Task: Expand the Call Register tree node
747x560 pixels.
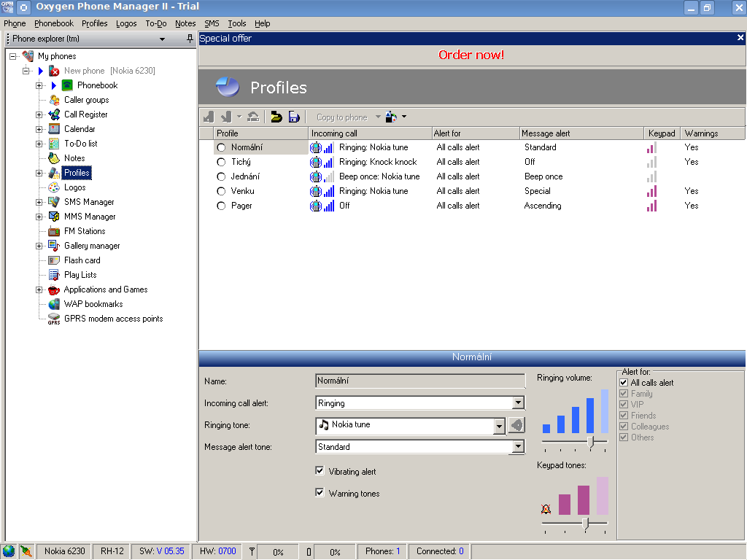Action: (39, 114)
